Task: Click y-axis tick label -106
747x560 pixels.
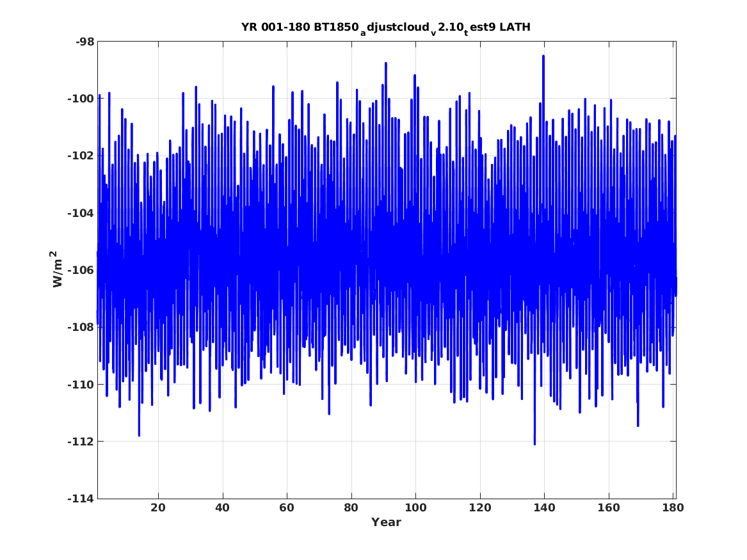Action: (81, 270)
